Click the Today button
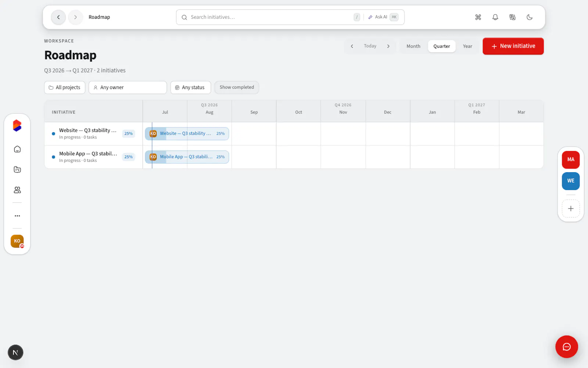Image resolution: width=588 pixels, height=368 pixels. pos(370,46)
